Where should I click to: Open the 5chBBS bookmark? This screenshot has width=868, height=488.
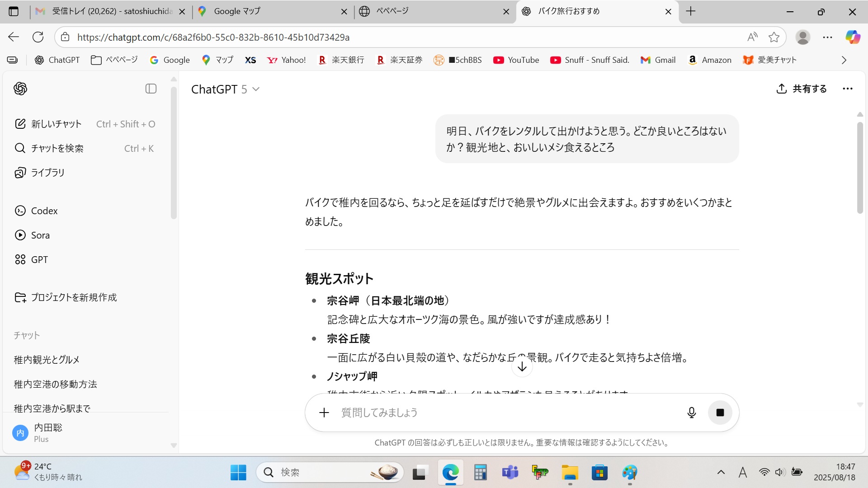(458, 60)
